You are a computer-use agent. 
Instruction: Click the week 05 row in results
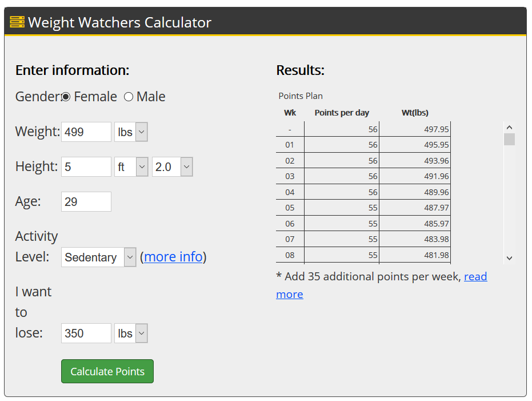click(x=363, y=208)
